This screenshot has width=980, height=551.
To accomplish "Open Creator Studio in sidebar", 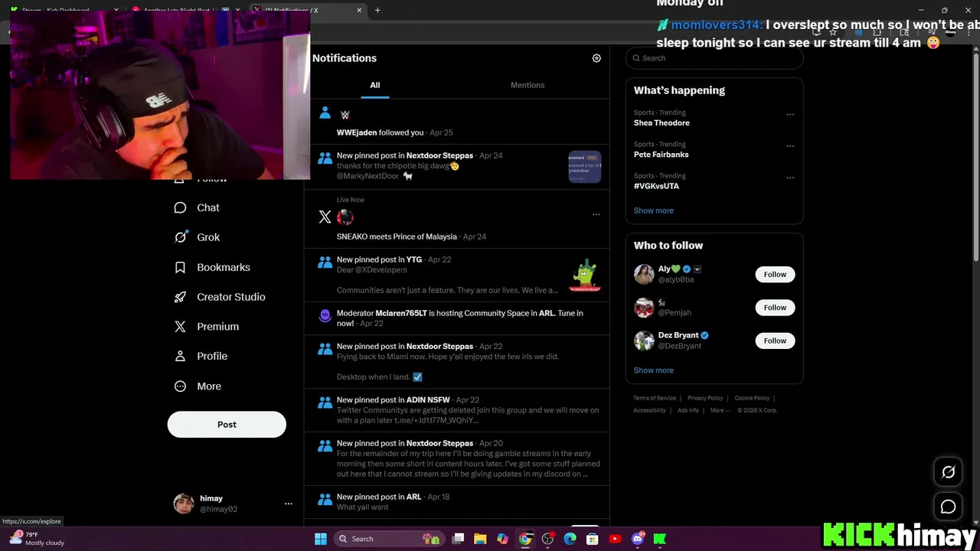I will click(x=220, y=297).
